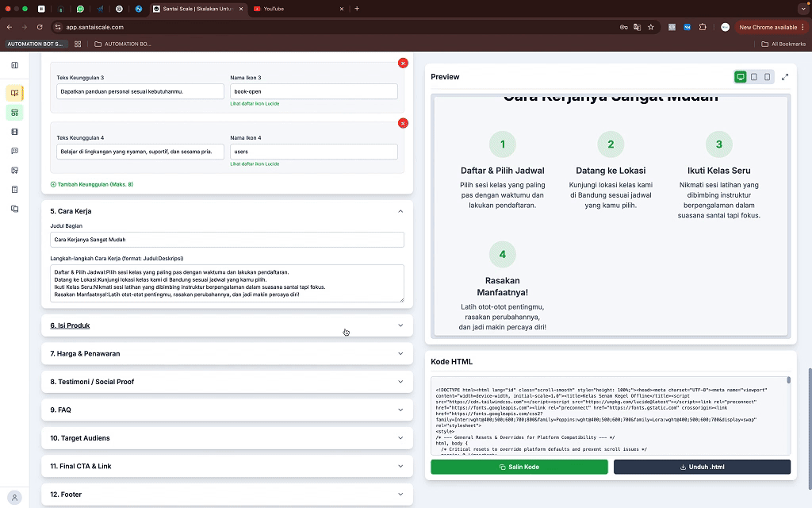
Task: Switch preview to mobile view
Action: (767, 77)
